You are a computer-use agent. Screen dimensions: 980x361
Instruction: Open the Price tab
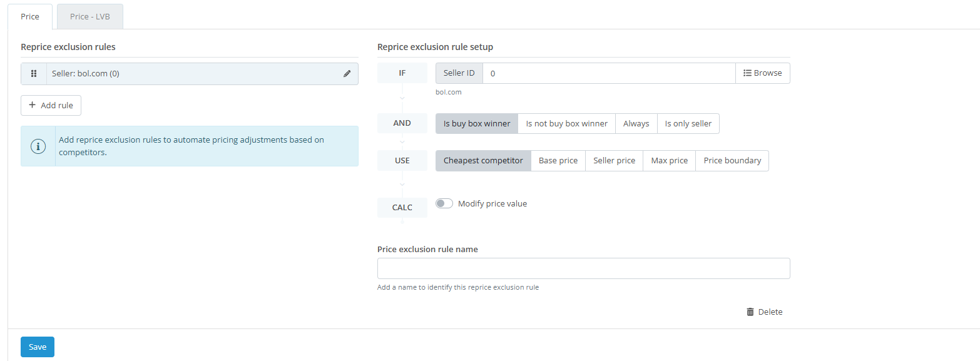pos(30,17)
